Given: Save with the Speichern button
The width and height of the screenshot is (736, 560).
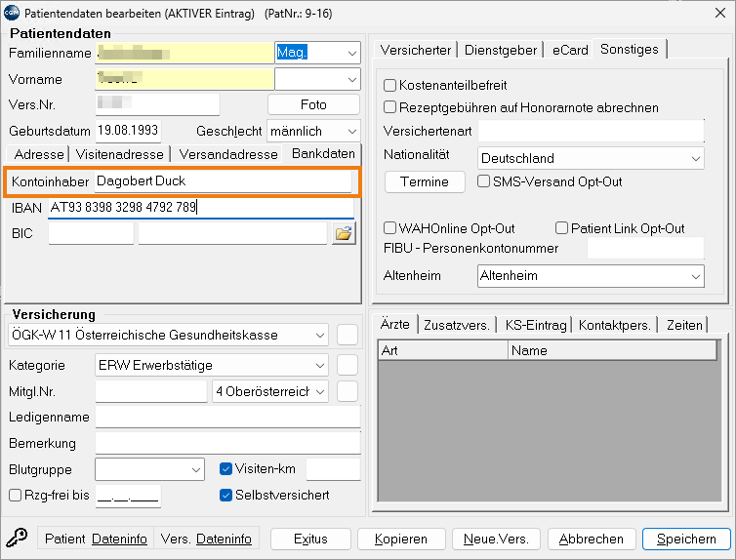Looking at the screenshot, I should (686, 539).
